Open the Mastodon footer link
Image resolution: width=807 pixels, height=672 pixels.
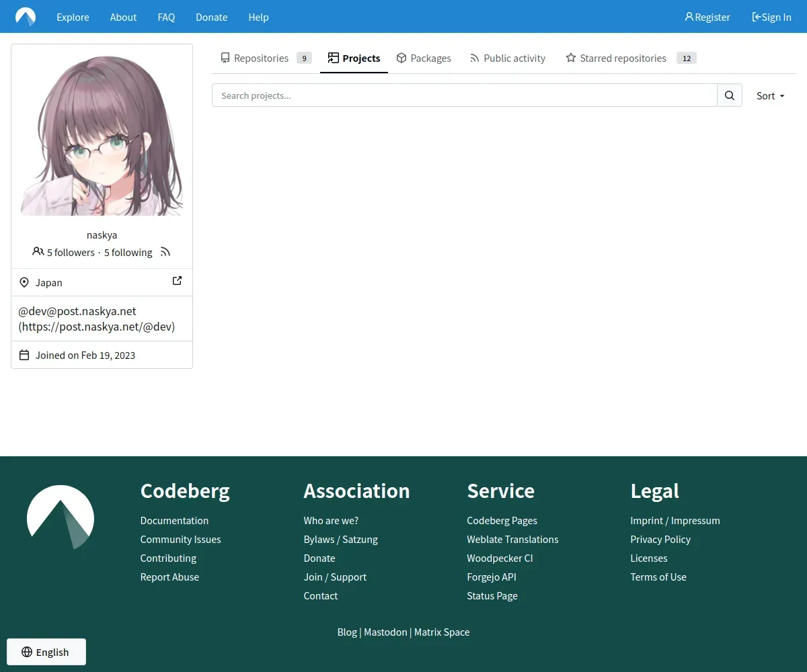point(385,632)
